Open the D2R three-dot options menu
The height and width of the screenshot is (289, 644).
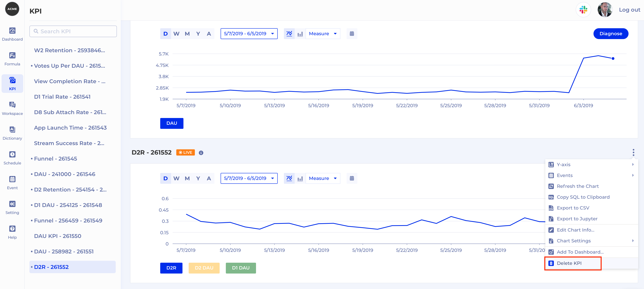pyautogui.click(x=633, y=152)
